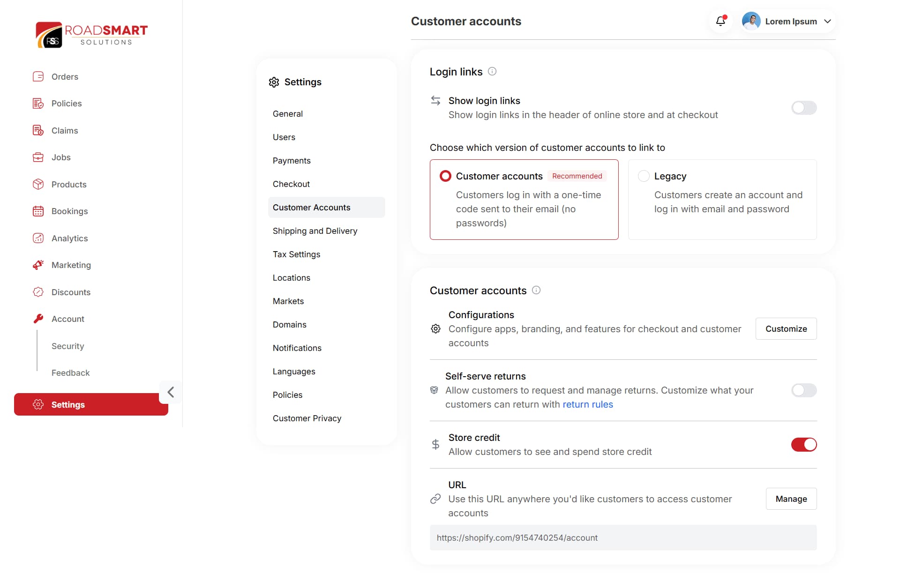The image size is (900, 588).
Task: Click the info icon beside Customer accounts heading
Action: click(536, 290)
